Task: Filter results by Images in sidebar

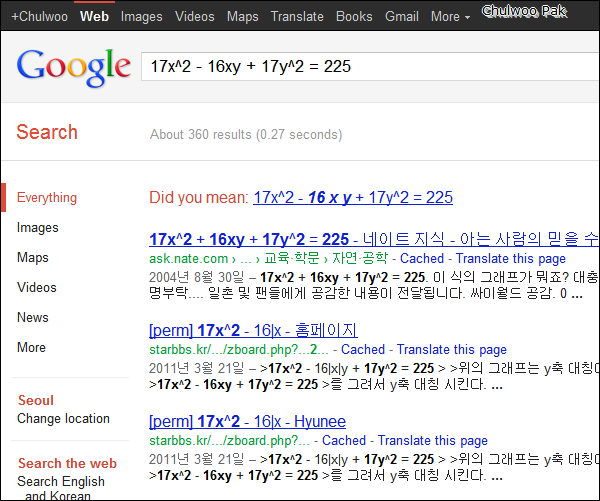Action: pos(38,228)
